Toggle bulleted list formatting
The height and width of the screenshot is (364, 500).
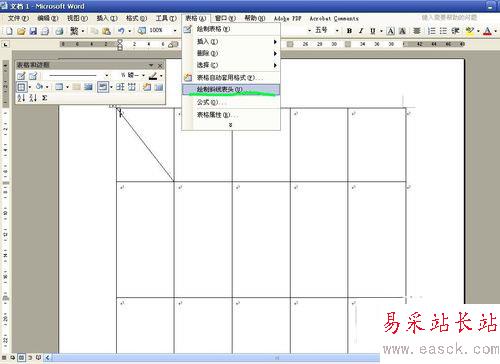(443, 31)
